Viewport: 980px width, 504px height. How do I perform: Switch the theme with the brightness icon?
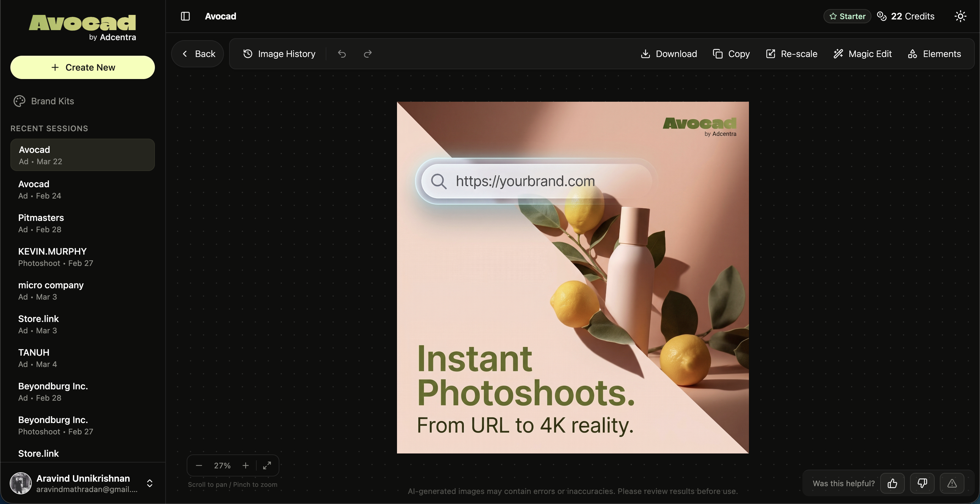[x=960, y=16]
